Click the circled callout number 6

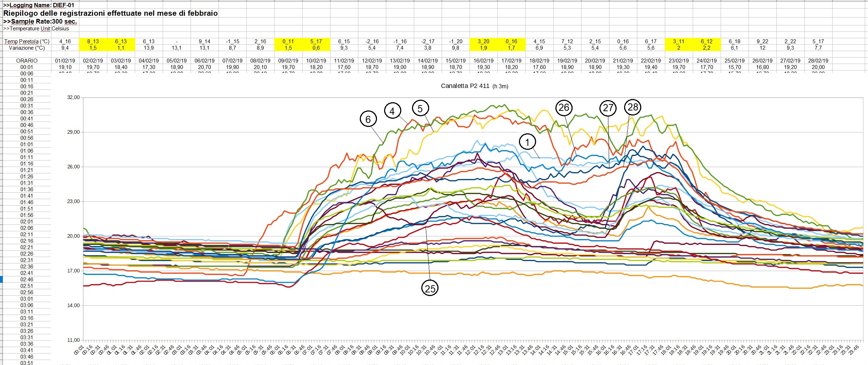pyautogui.click(x=368, y=119)
